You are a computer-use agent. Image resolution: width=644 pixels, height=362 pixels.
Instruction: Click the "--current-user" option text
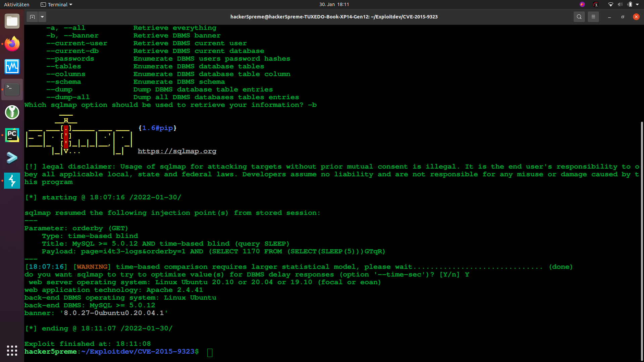[77, 43]
